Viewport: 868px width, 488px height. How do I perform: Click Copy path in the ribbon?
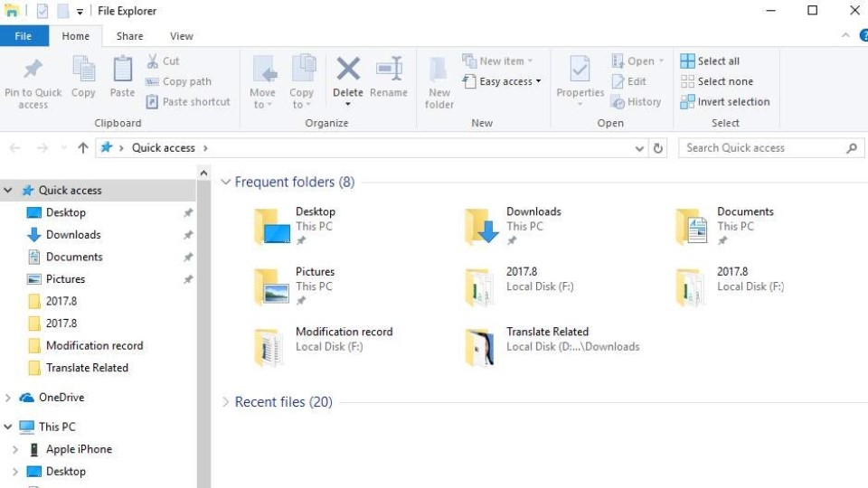[178, 81]
